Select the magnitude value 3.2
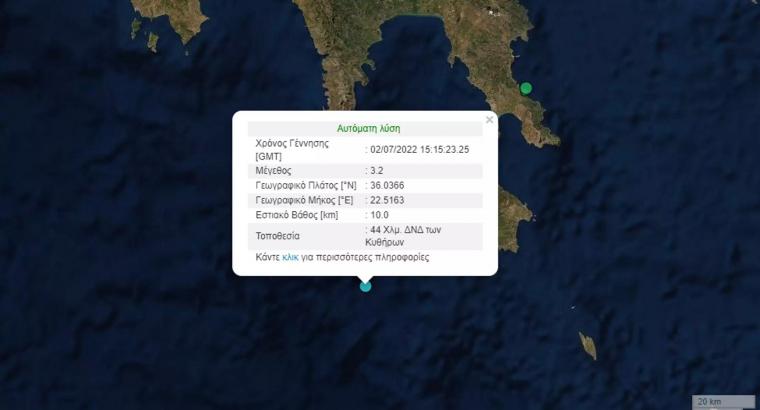Viewport: 760px width, 410px height. click(x=377, y=171)
